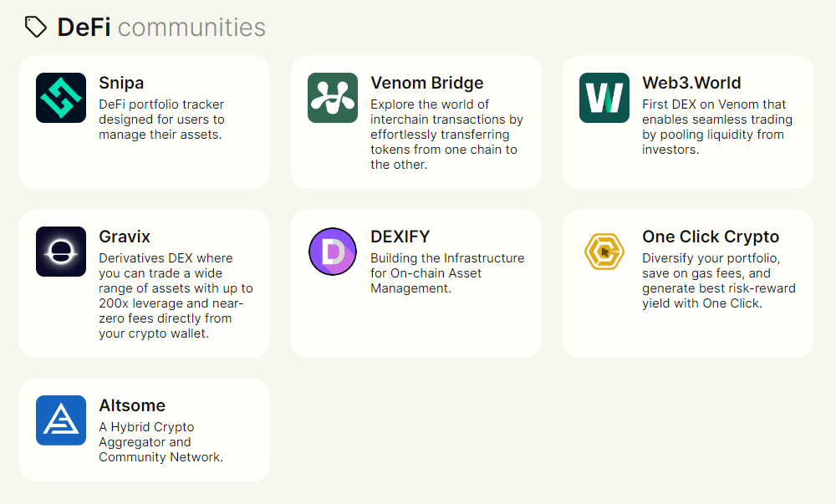Select the Web3.World community title

[x=691, y=83]
